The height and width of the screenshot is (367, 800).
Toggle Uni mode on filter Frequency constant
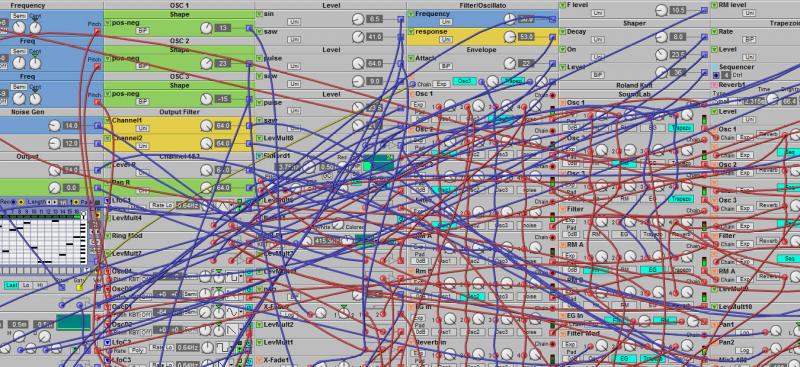point(446,22)
